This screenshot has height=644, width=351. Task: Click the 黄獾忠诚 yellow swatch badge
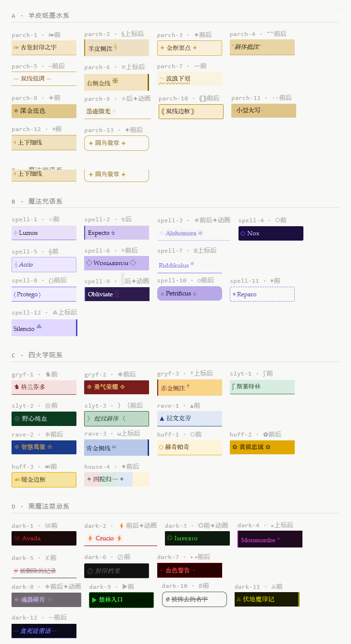pyautogui.click(x=262, y=447)
